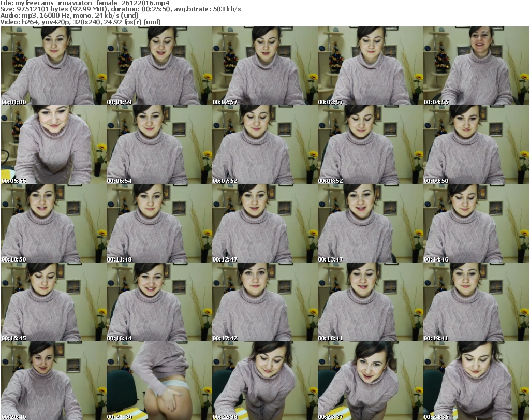
Task: Pick the frame at 00:19:41
Action: click(x=476, y=302)
